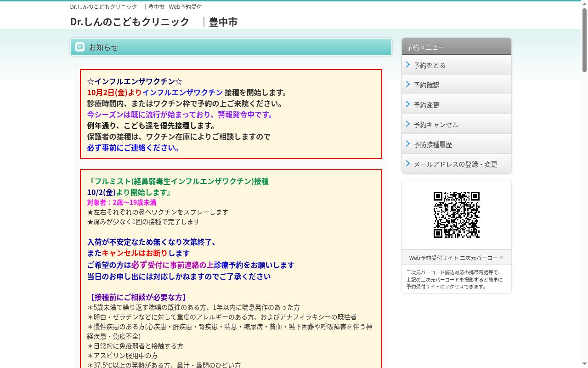Click the 今シーズンは既に流行が始まっており warning line
Image resolution: width=588 pixels, height=368 pixels.
pos(181,115)
